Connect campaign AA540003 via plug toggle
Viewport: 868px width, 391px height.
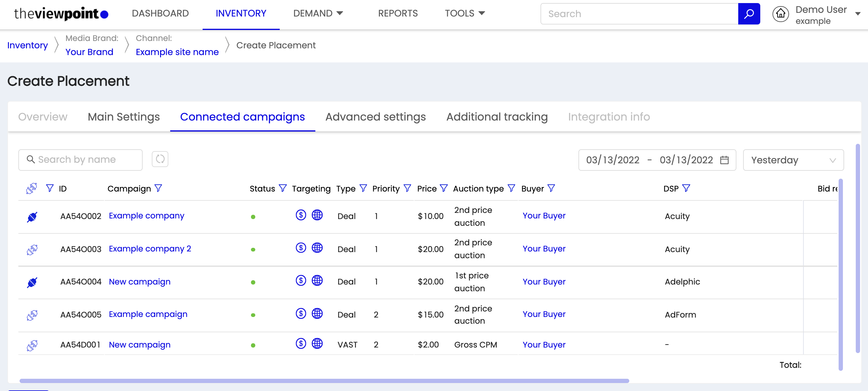tap(32, 250)
